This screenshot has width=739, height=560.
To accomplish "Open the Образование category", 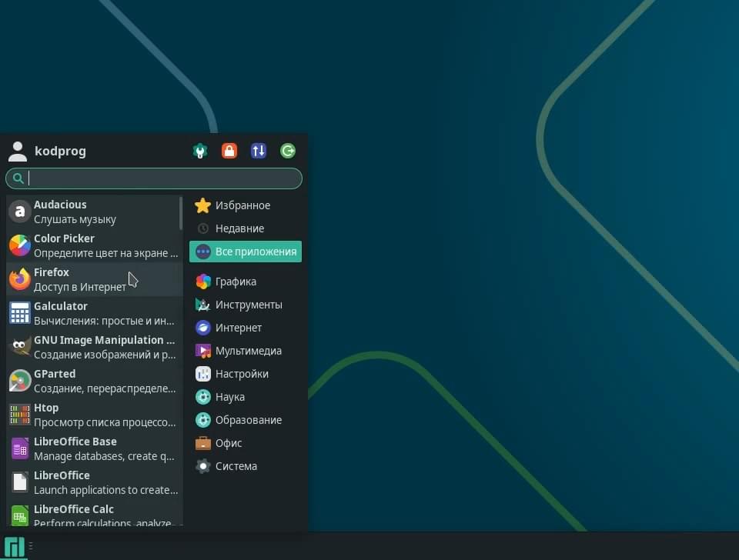I will (246, 420).
